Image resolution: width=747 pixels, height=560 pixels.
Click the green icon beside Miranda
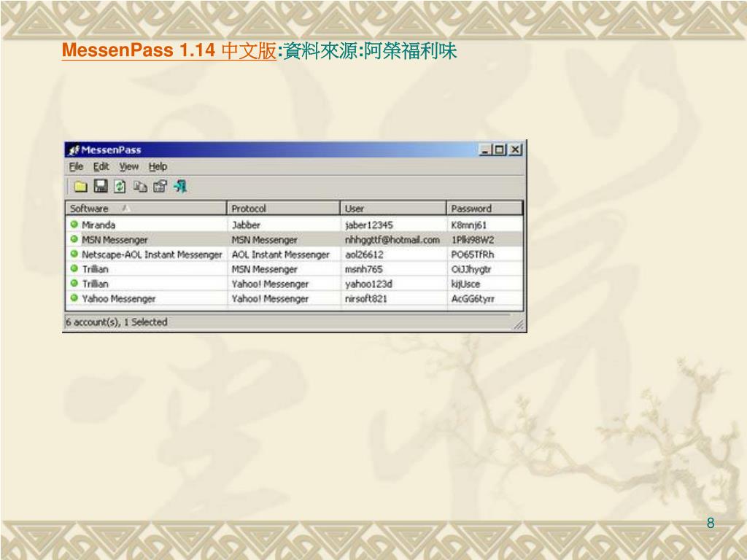pyautogui.click(x=74, y=225)
